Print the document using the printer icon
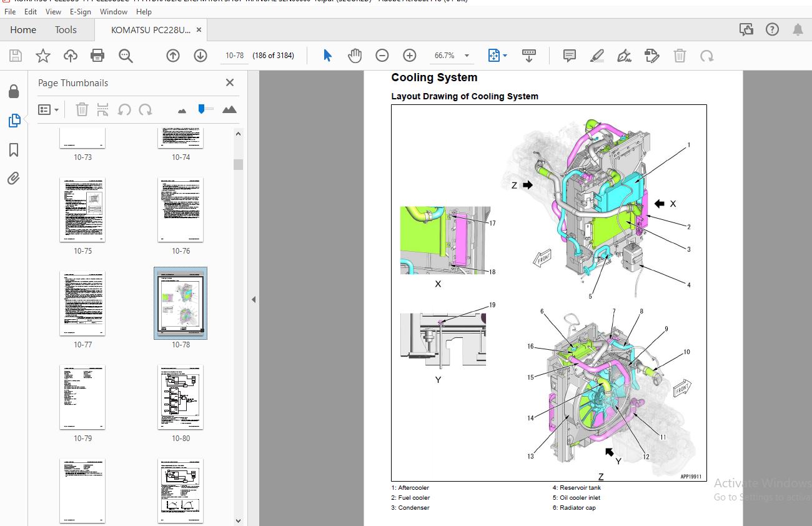The height and width of the screenshot is (526, 812). [97, 56]
